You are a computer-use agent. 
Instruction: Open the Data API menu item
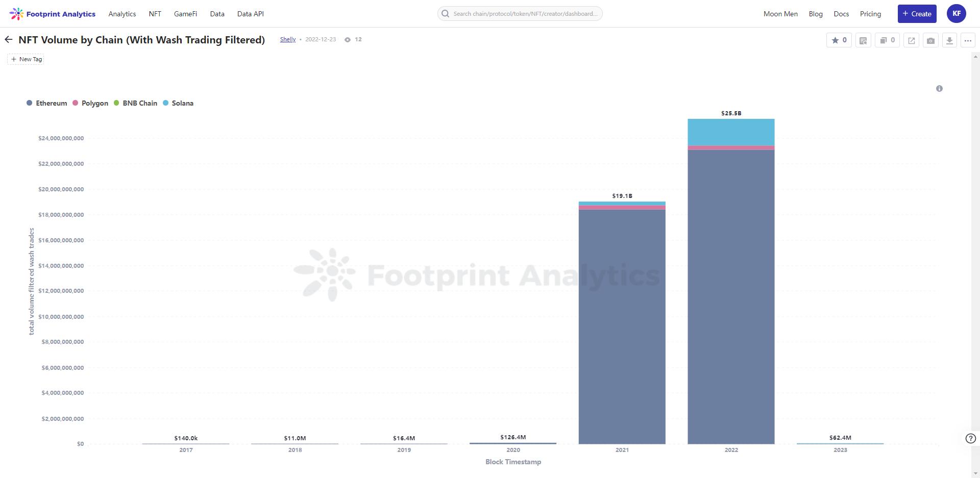point(250,14)
